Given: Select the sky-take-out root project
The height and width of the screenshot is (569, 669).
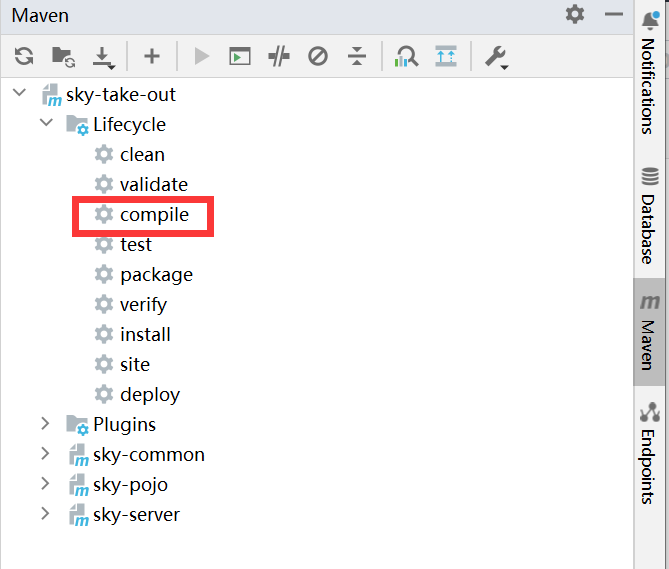Looking at the screenshot, I should [109, 94].
